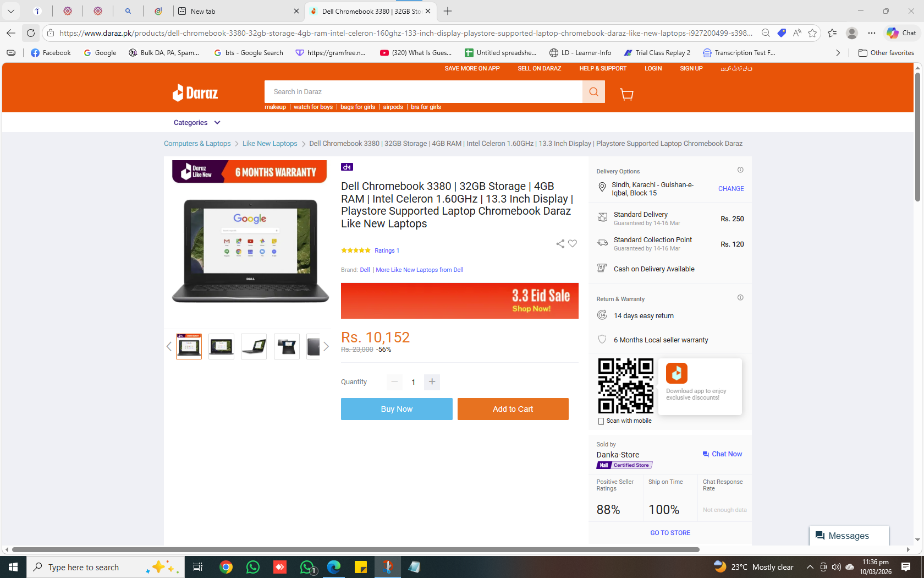Open Computers & Laptops breadcrumb link
The image size is (924, 578).
(197, 144)
